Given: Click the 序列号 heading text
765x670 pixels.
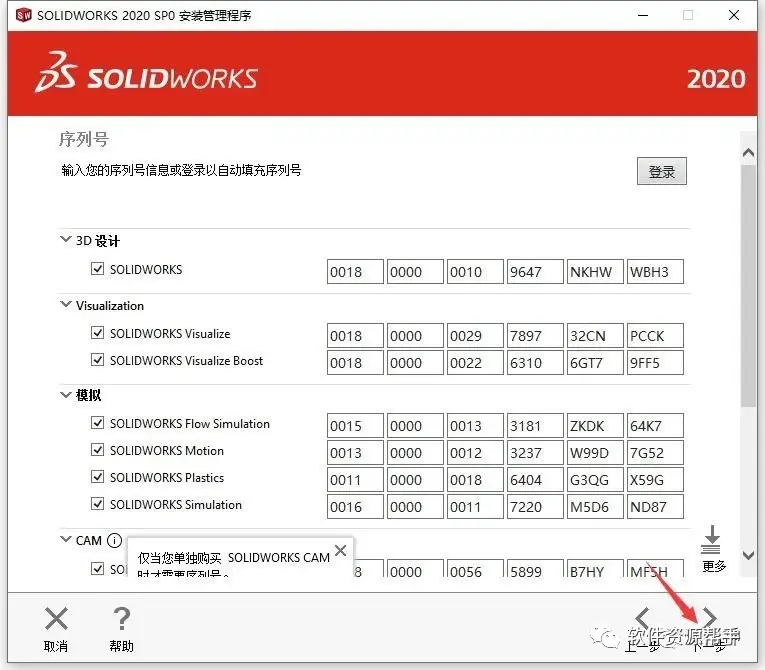Looking at the screenshot, I should 83,139.
